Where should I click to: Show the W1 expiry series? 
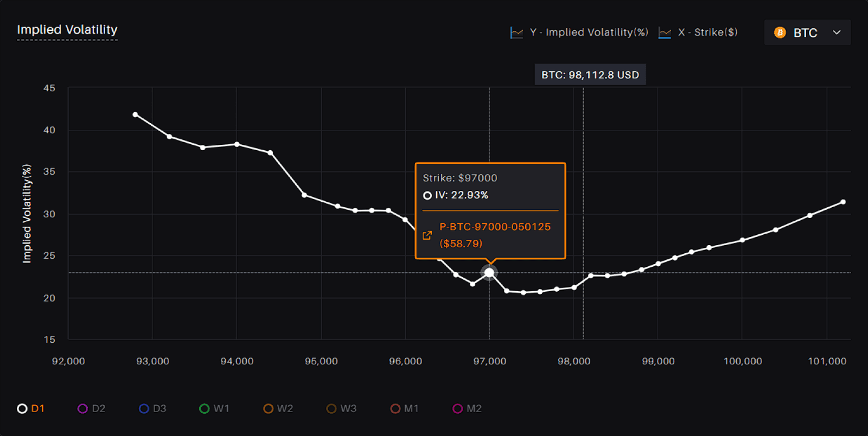pyautogui.click(x=214, y=408)
